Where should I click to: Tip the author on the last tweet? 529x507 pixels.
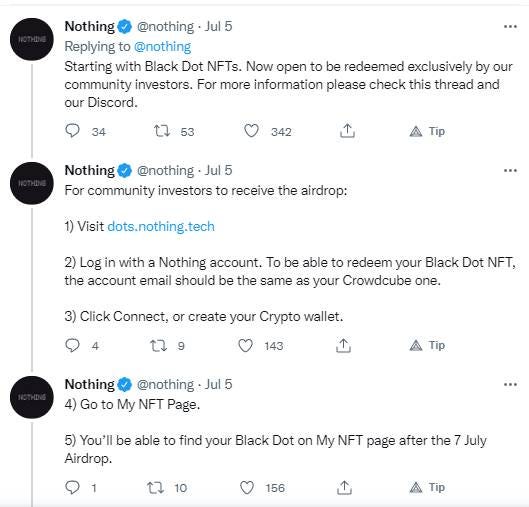(x=427, y=487)
